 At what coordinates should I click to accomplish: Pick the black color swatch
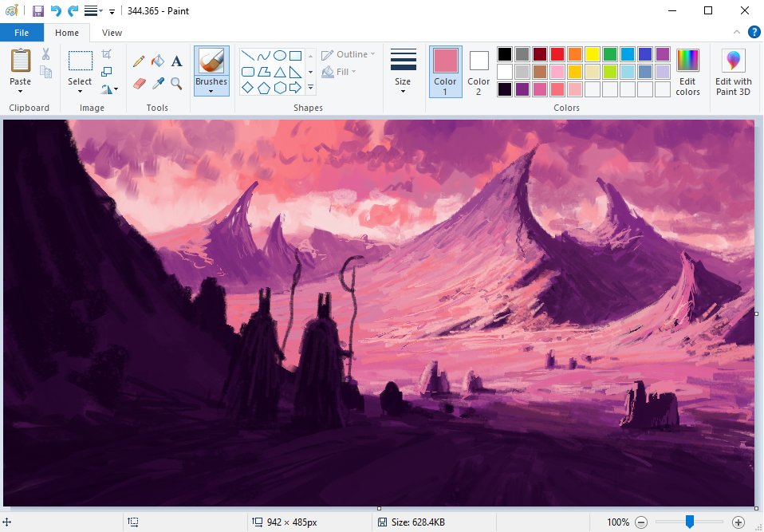505,54
